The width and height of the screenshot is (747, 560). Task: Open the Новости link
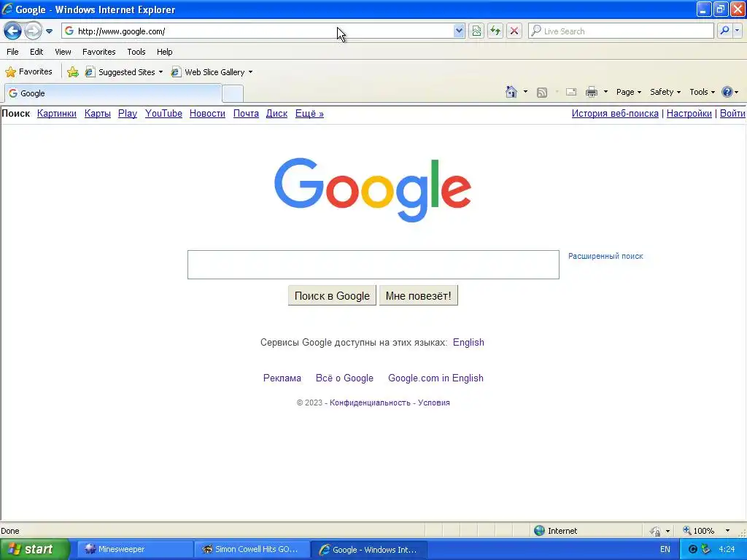pyautogui.click(x=207, y=113)
